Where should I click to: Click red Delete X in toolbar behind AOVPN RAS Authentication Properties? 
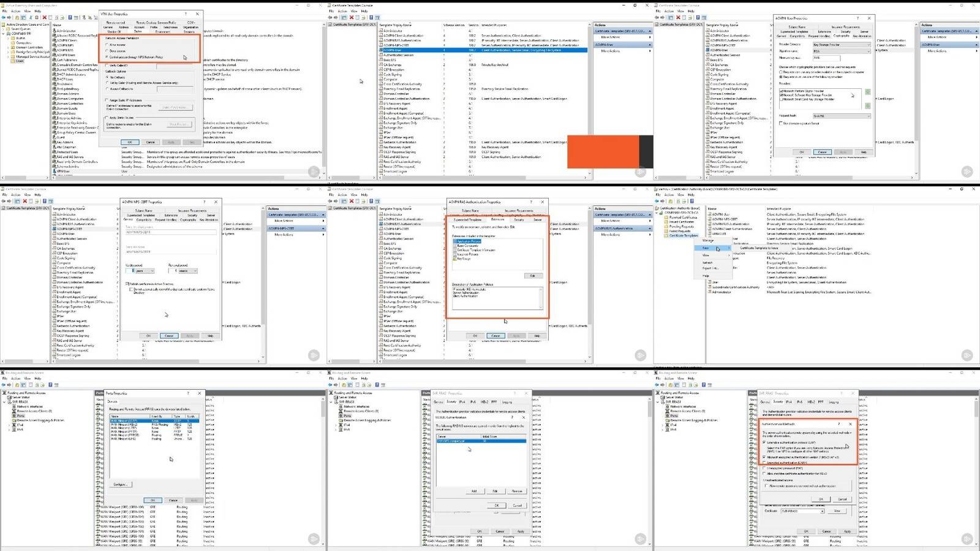tap(352, 201)
